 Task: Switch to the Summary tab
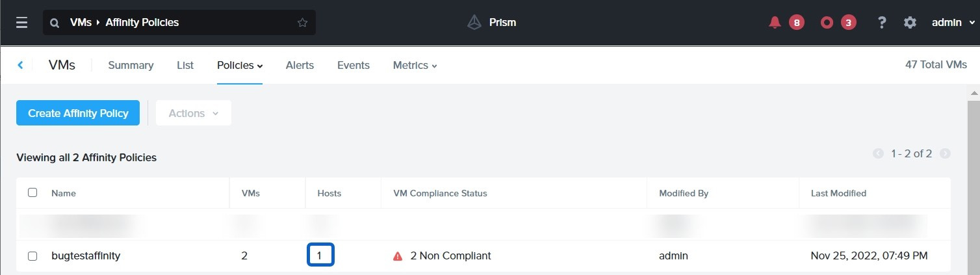131,65
